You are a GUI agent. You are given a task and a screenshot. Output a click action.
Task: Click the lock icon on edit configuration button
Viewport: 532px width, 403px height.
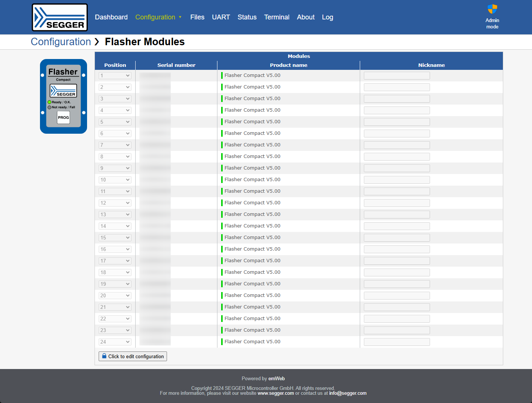click(104, 356)
